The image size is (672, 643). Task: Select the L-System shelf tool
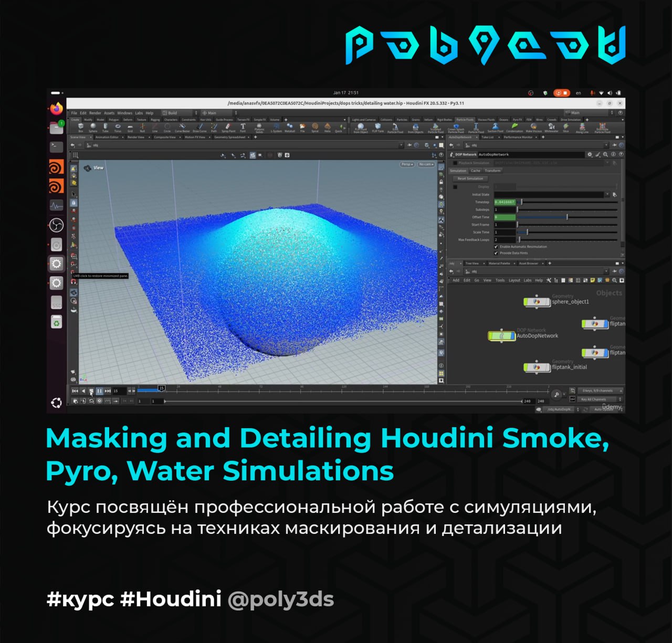pyautogui.click(x=276, y=128)
